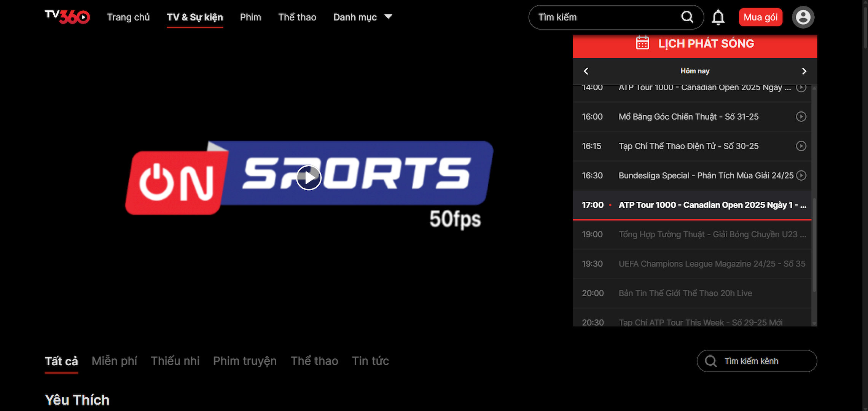Select 16:30 Bundesliga Special row
Screen dimensions: 868x411
692,175
